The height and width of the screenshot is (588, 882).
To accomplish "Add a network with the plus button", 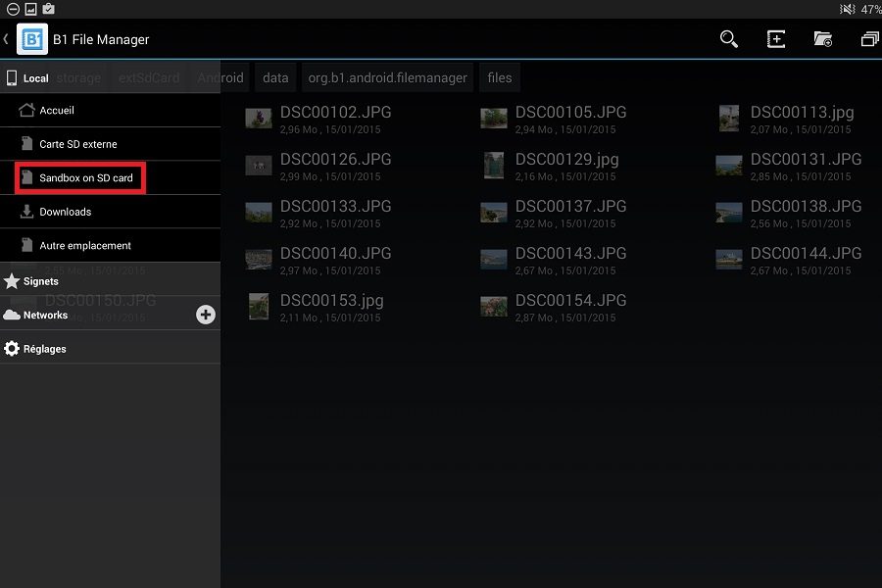I will click(x=206, y=315).
